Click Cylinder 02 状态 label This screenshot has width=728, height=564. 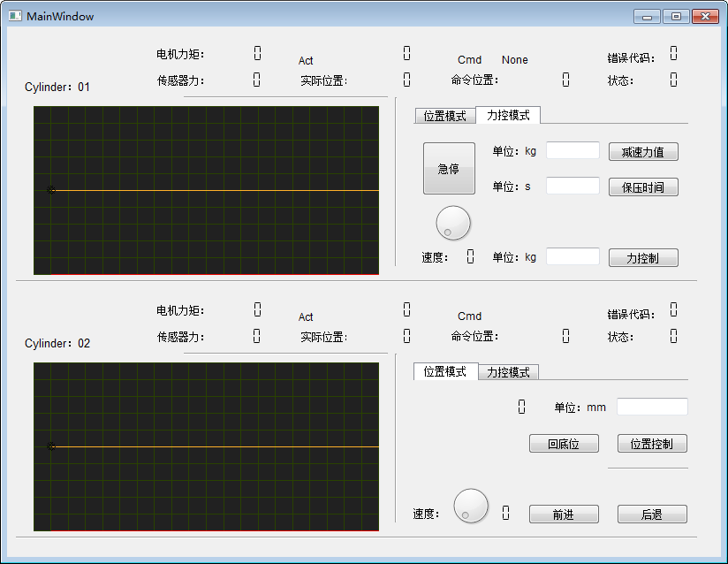(620, 337)
